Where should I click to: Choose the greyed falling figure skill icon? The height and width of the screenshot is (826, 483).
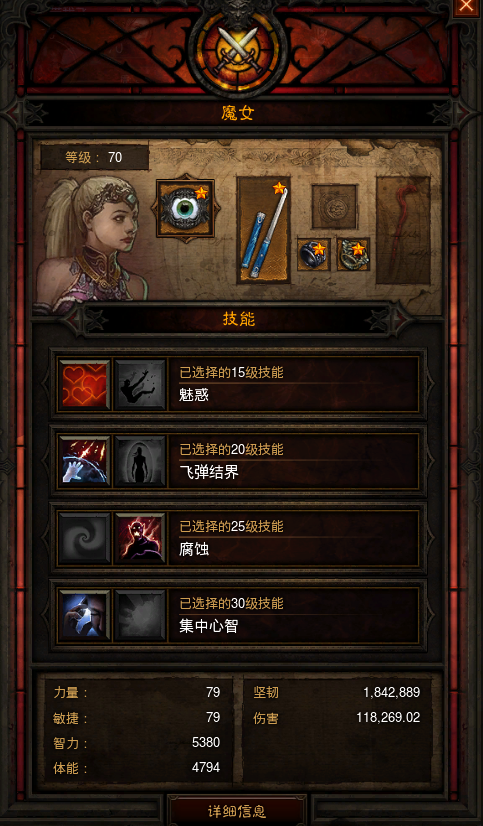click(x=140, y=385)
